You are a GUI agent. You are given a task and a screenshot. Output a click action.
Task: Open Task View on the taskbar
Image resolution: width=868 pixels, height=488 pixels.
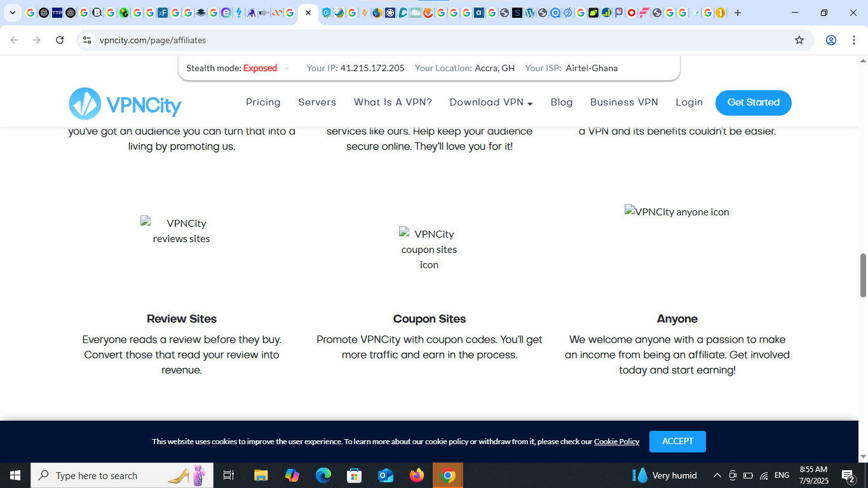tap(229, 475)
